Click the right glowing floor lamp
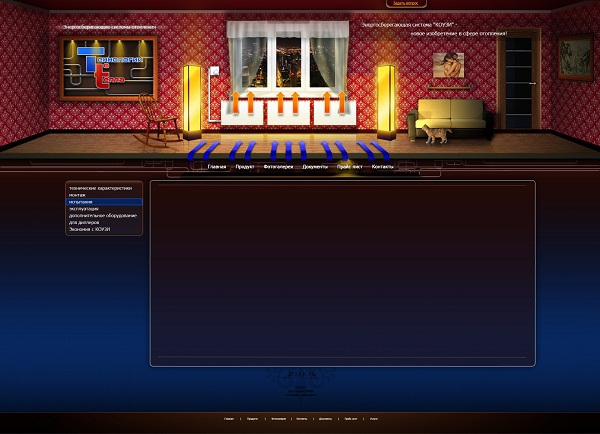Screen dimensions: 600x434 [385, 100]
